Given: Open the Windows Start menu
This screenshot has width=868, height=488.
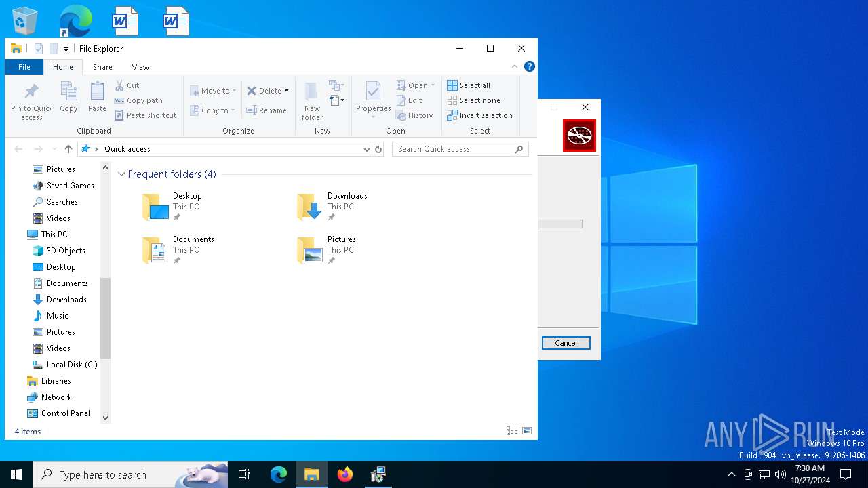Looking at the screenshot, I should pyautogui.click(x=16, y=474).
